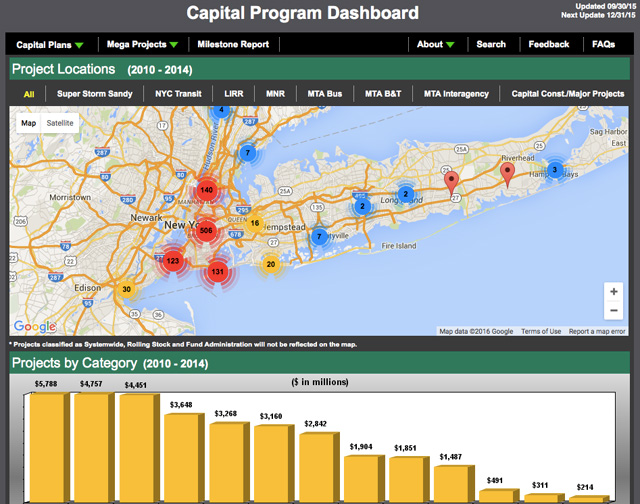640x504 pixels.
Task: Click the 'Next Update 12/31/15' text
Action: click(x=598, y=15)
